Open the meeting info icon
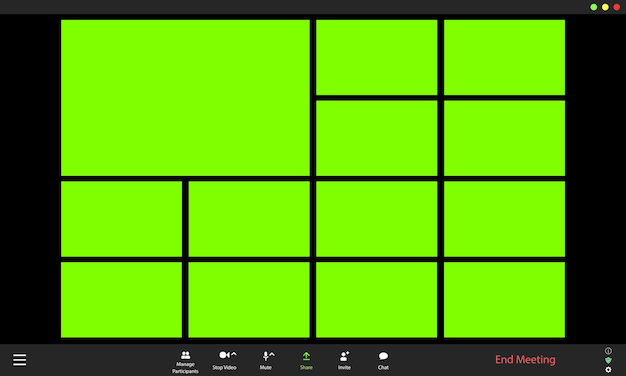The width and height of the screenshot is (626, 376). tap(608, 351)
